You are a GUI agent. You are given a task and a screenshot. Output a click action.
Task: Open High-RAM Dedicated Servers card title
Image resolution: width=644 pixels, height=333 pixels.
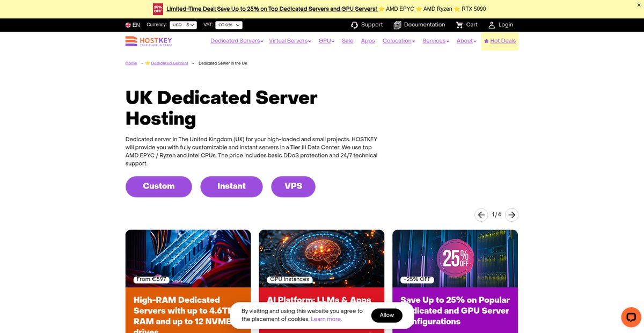tap(182, 315)
